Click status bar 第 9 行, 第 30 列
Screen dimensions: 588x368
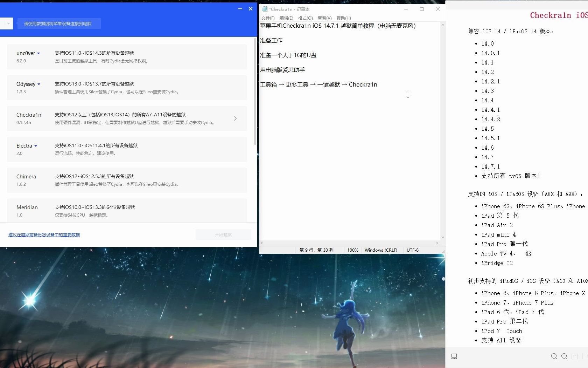pos(316,250)
